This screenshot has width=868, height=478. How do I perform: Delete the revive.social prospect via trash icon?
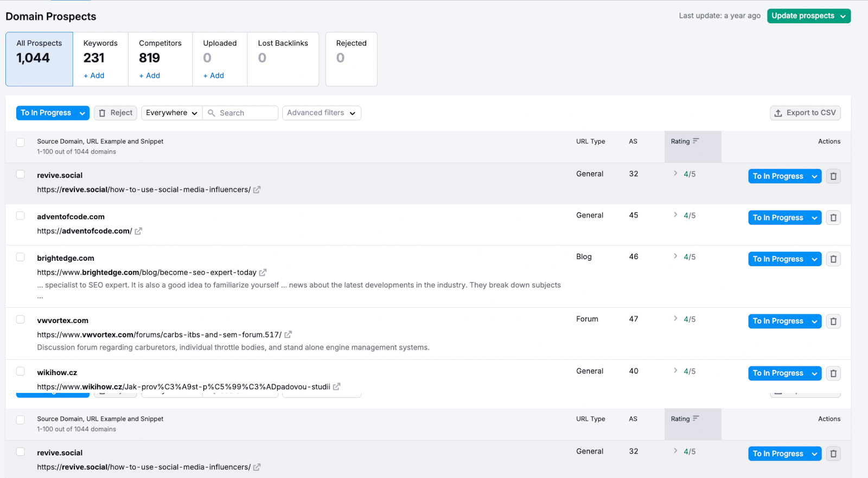point(833,176)
